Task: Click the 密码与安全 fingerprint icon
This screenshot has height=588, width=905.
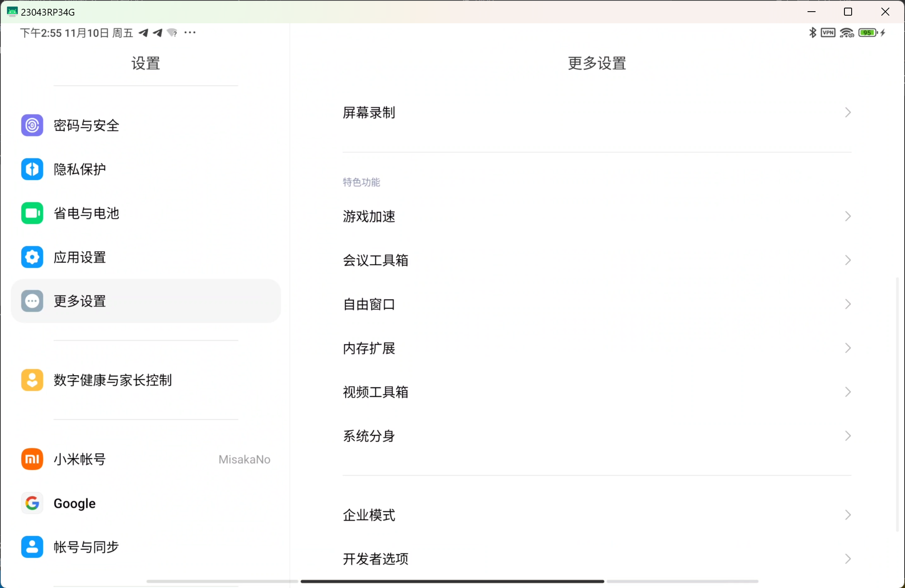Action: point(32,125)
